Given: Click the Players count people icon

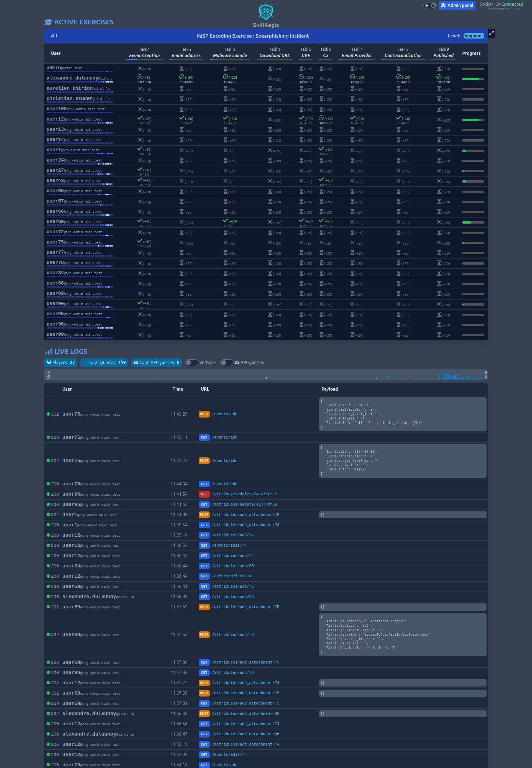Looking at the screenshot, I should (x=49, y=363).
